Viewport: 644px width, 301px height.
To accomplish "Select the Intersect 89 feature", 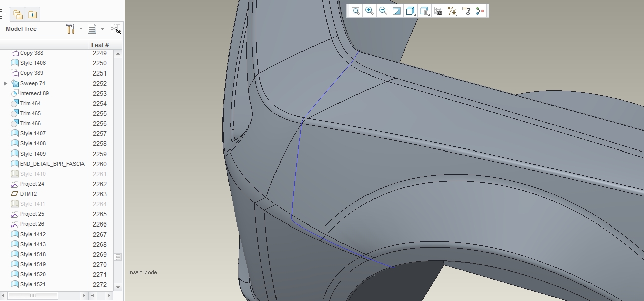I will point(34,93).
